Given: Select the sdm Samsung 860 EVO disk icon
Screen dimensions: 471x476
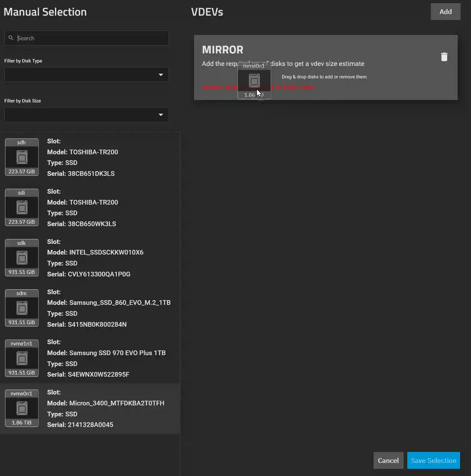Looking at the screenshot, I should click(22, 308).
